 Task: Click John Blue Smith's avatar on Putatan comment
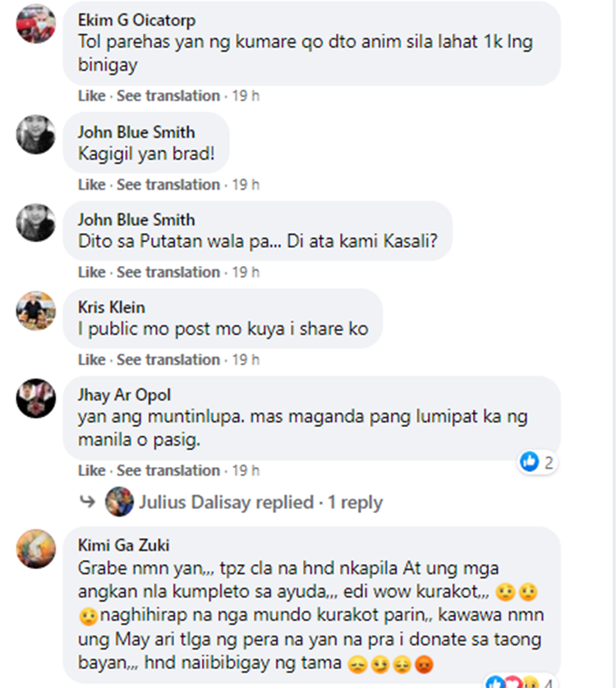pos(36,222)
